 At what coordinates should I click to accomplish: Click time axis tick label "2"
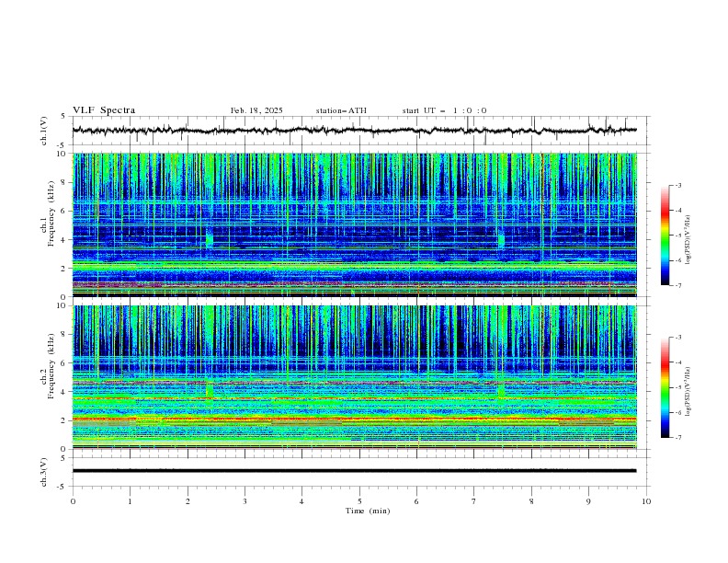click(188, 501)
